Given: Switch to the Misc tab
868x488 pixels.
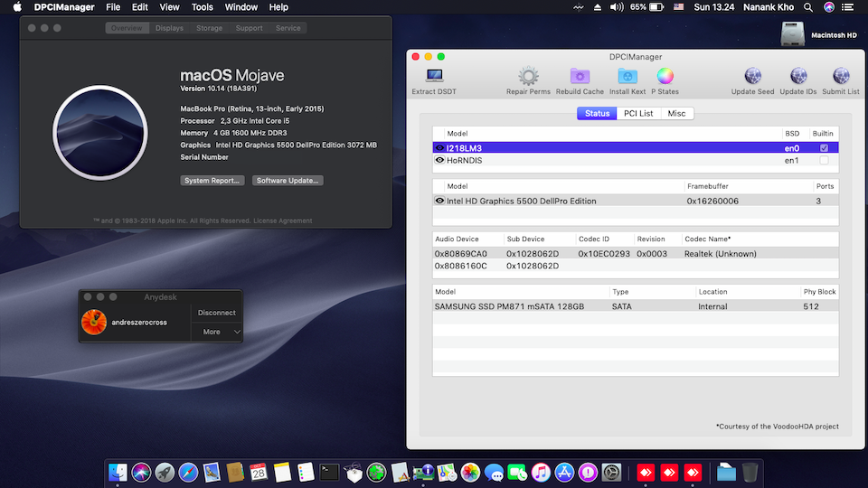Looking at the screenshot, I should (676, 113).
